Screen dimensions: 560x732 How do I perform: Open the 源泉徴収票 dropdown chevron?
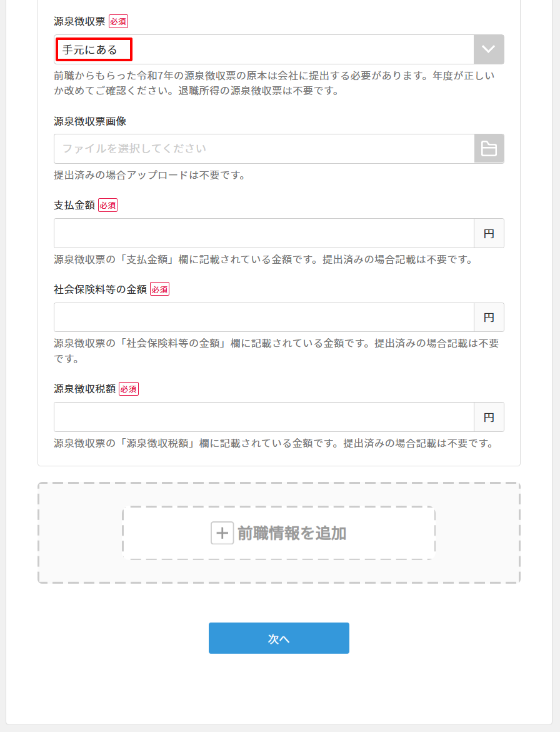[x=489, y=49]
